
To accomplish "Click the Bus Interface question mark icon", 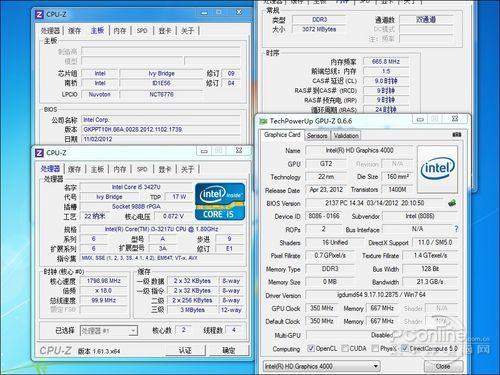I will click(456, 229).
